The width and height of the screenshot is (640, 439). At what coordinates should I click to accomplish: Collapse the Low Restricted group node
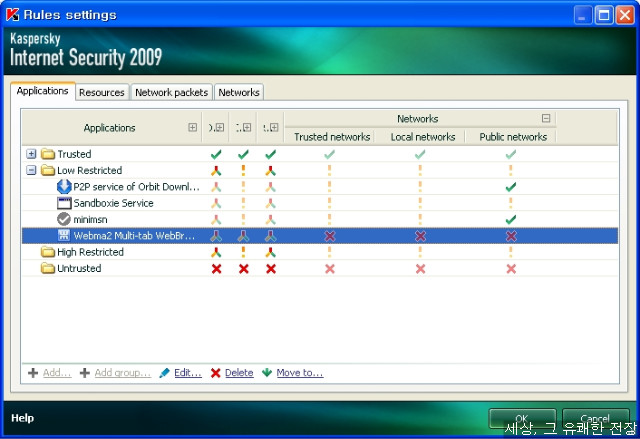tap(31, 170)
